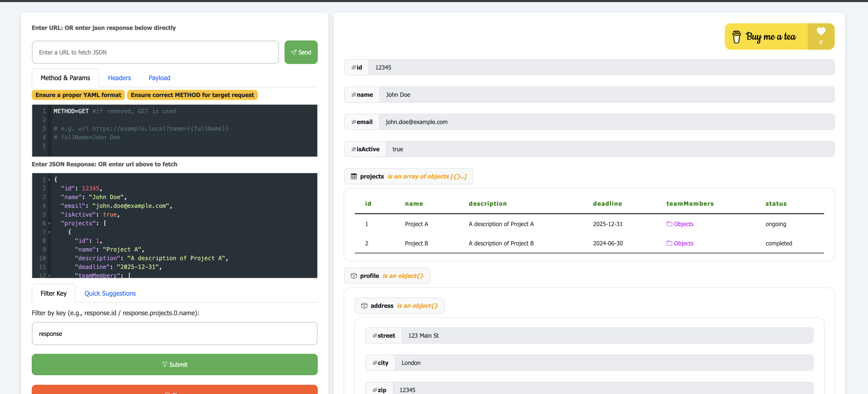Viewport: 868px width, 394px height.
Task: Toggle the profile object section header
Action: click(x=387, y=276)
